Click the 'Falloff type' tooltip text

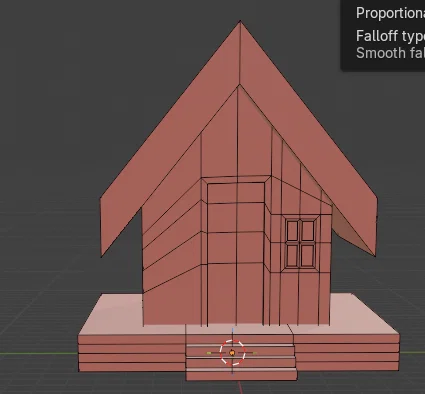[390, 36]
